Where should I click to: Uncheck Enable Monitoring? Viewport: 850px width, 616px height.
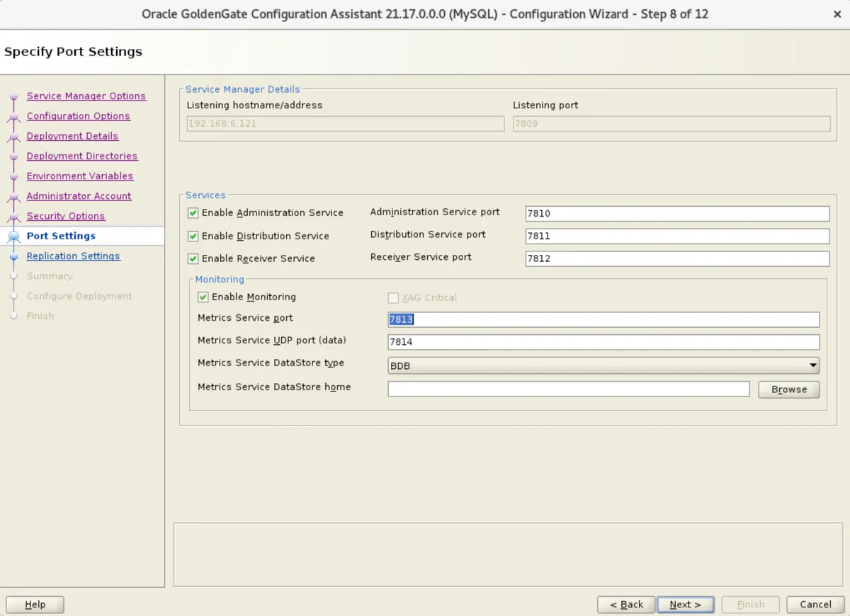(x=203, y=297)
